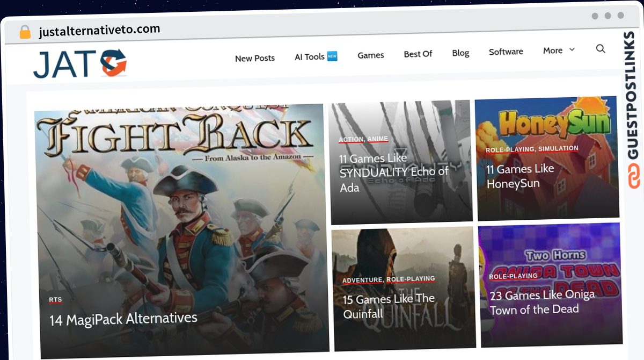Open 11 Games Like SYNDUALITY article
The width and height of the screenshot is (644, 360).
pyautogui.click(x=393, y=172)
